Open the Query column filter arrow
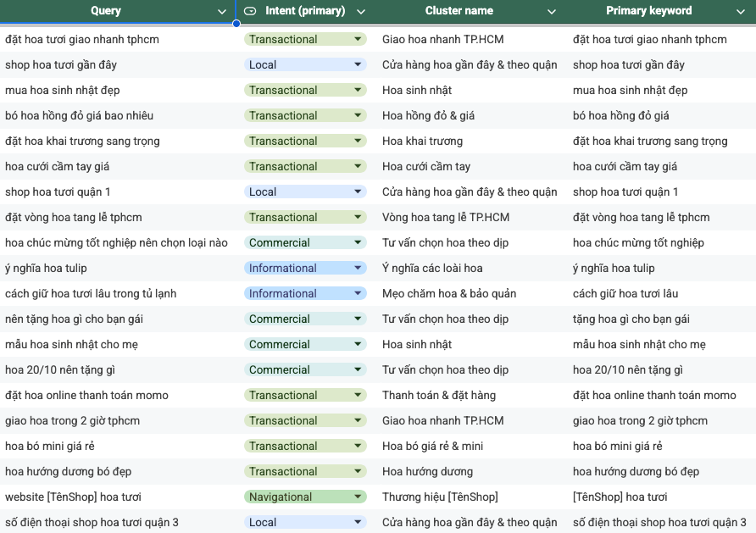Screen dimensions: 756x533 pos(222,12)
